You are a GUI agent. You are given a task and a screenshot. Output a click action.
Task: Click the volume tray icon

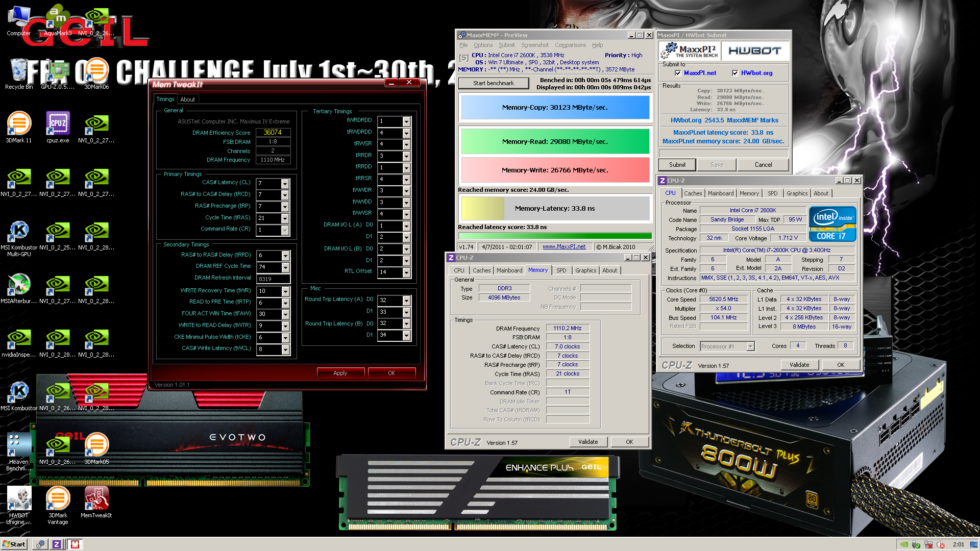click(x=941, y=544)
